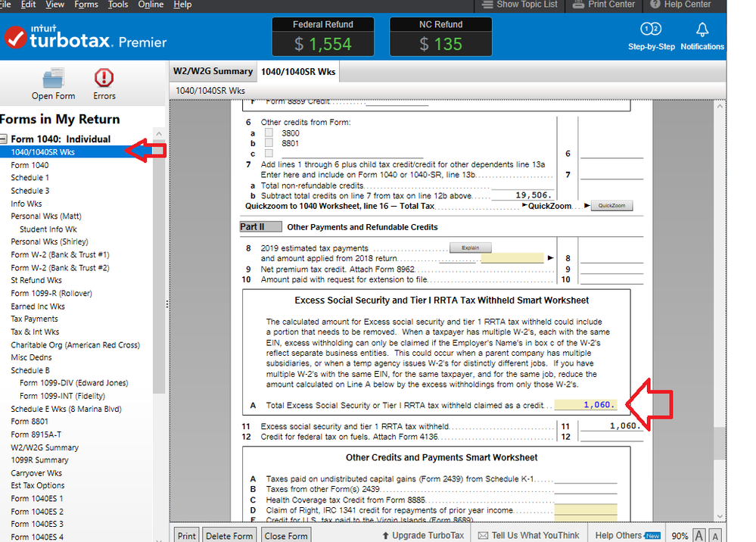Click the Federal Refund amount display
This screenshot has width=756, height=542.
coord(323,44)
